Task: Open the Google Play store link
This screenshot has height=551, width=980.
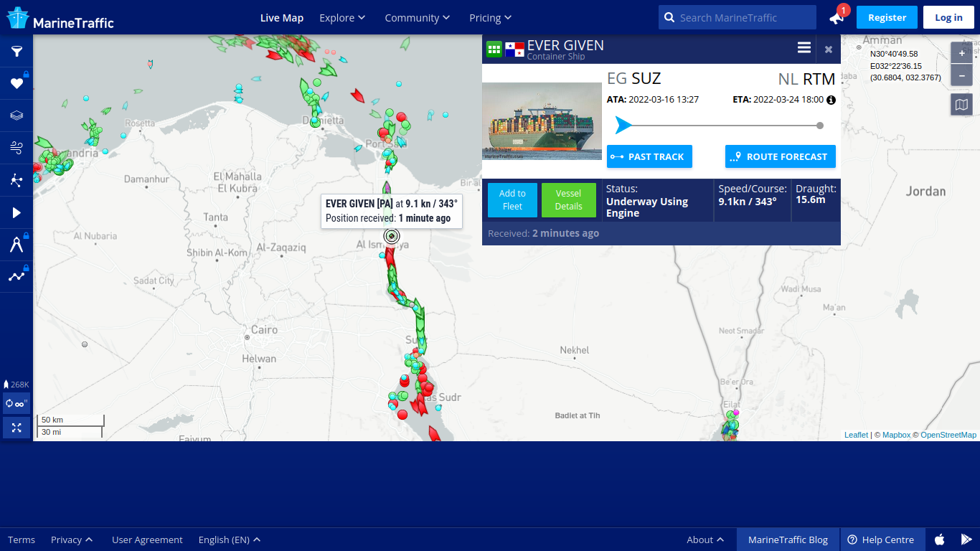Action: tap(966, 540)
